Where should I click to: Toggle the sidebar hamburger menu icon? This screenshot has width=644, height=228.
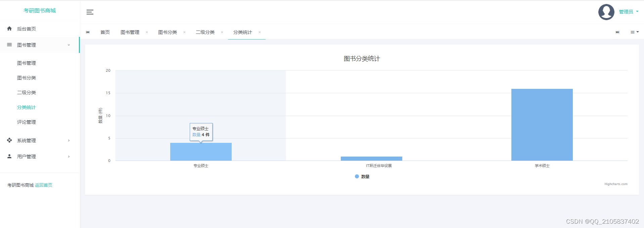click(x=90, y=12)
